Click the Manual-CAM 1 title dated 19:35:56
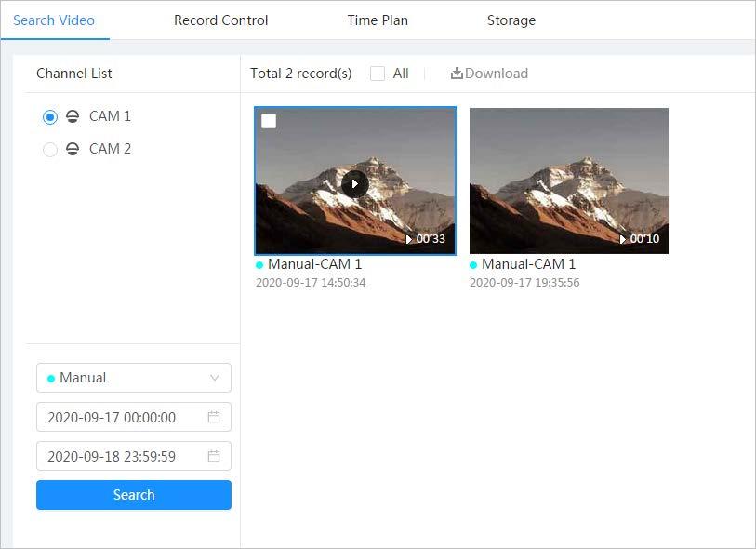This screenshot has height=549, width=756. pyautogui.click(x=528, y=264)
